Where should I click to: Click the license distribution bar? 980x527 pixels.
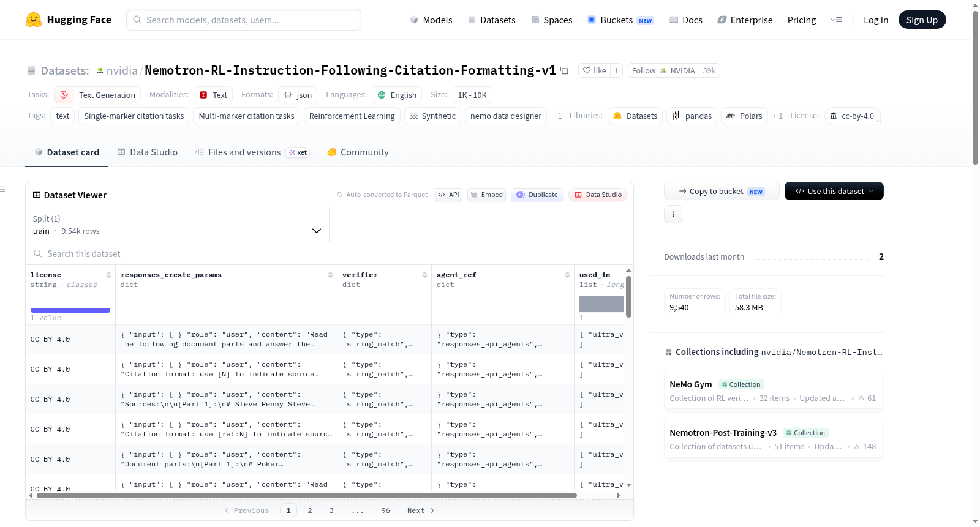click(x=70, y=310)
